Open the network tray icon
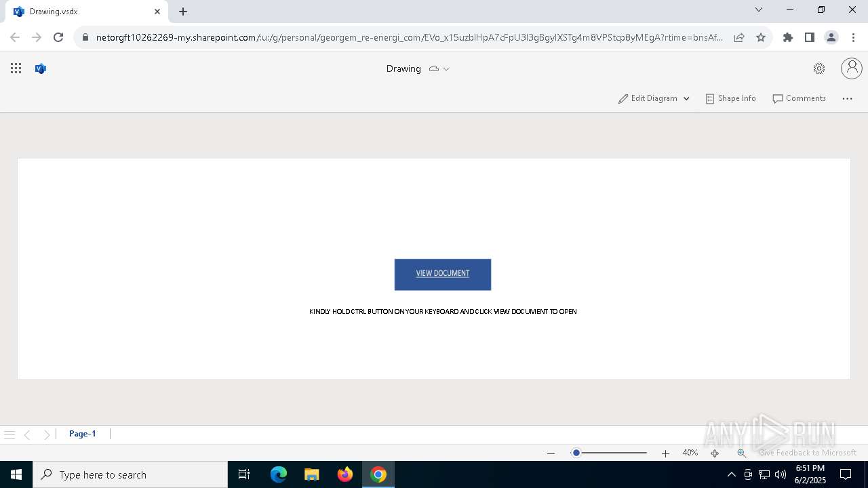The width and height of the screenshot is (868, 488). (764, 474)
